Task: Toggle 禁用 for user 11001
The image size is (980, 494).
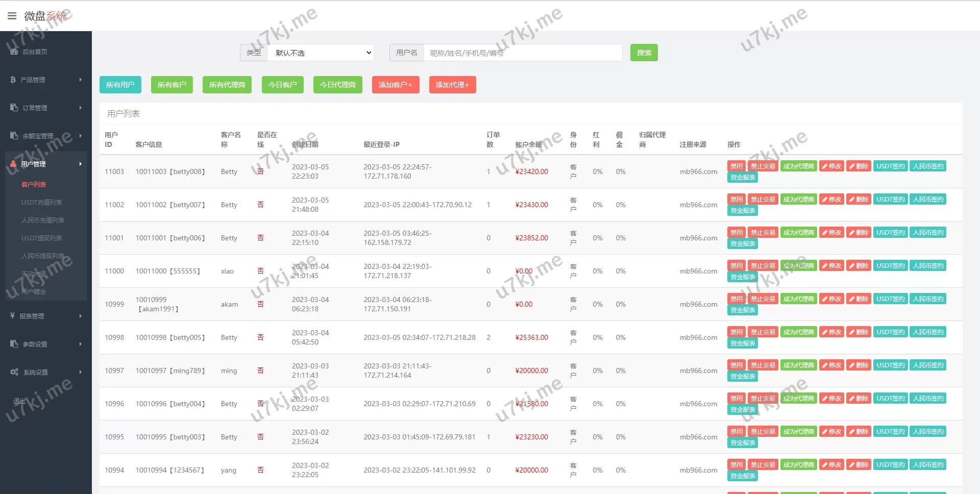Action: pos(736,233)
